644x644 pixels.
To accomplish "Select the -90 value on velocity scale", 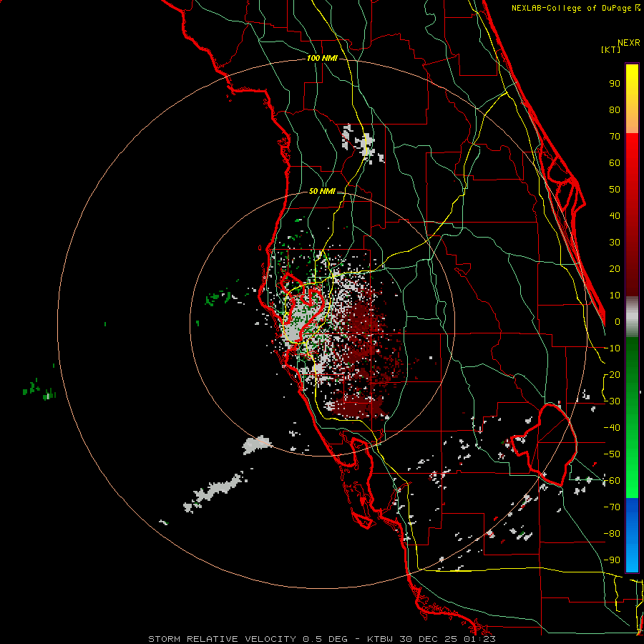I will pyautogui.click(x=613, y=560).
